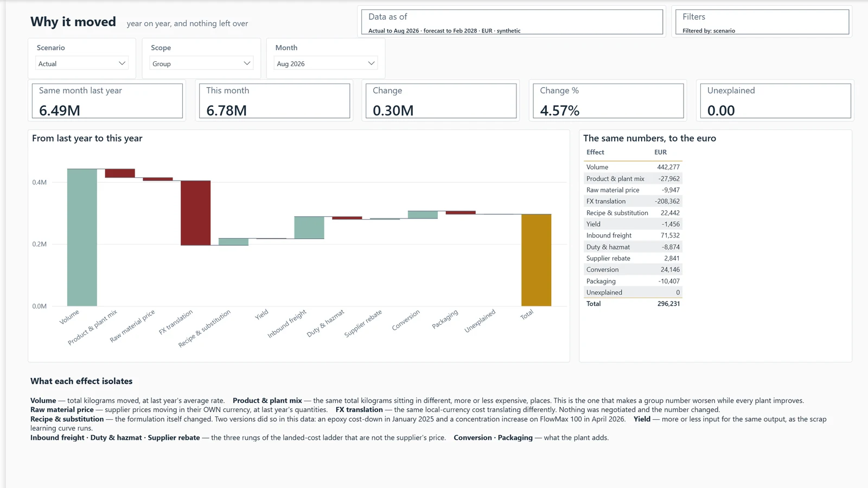Screen dimensions: 868x488
Task: Click the Volume axis label on chart
Action: (x=69, y=317)
